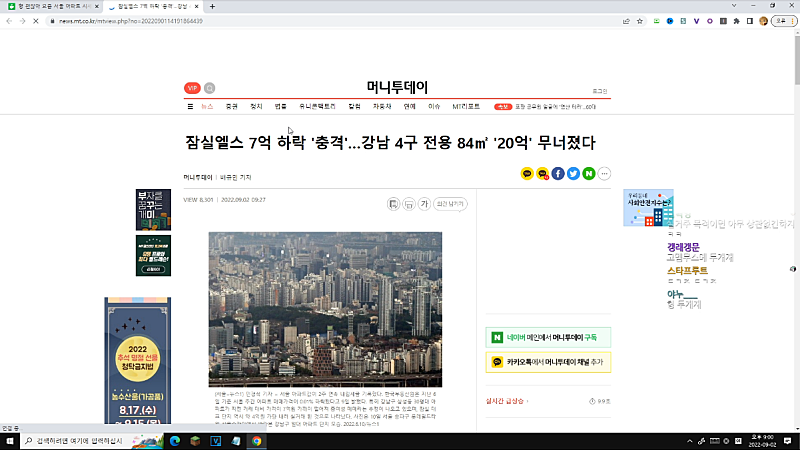Screen dimensions: 800x450
Task: Click the Windows taskbar search box
Action: tap(92, 441)
